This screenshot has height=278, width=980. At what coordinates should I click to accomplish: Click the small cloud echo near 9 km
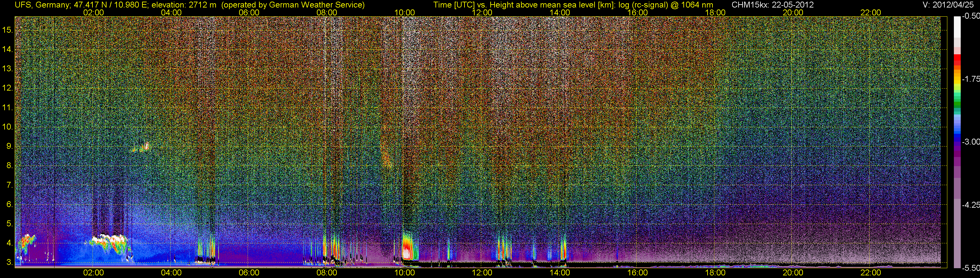(x=141, y=148)
